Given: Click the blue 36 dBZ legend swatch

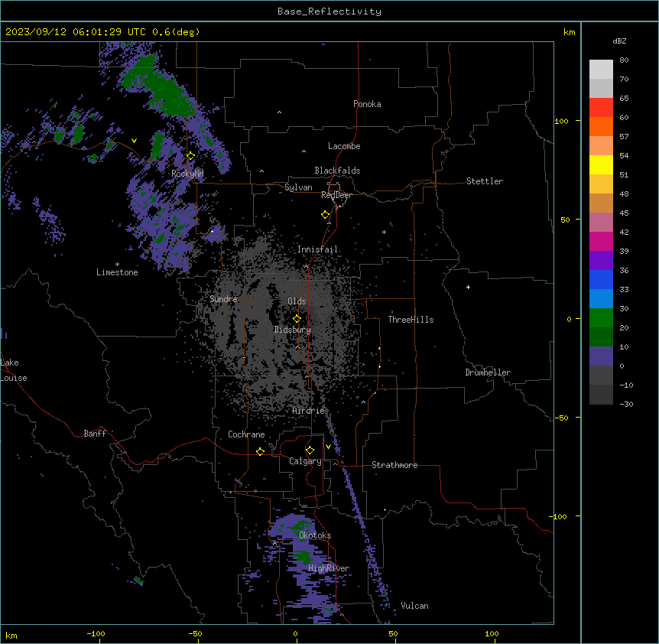Looking at the screenshot, I should [601, 279].
